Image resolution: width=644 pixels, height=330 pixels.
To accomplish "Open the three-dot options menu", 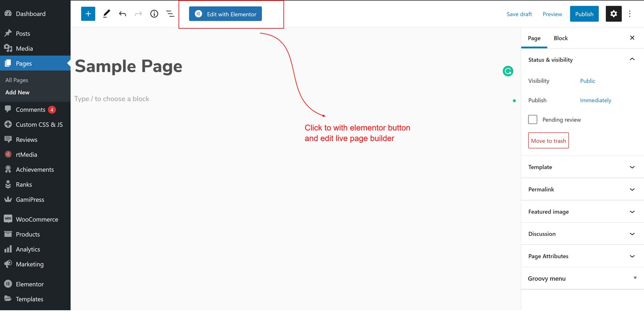I will pos(630,14).
